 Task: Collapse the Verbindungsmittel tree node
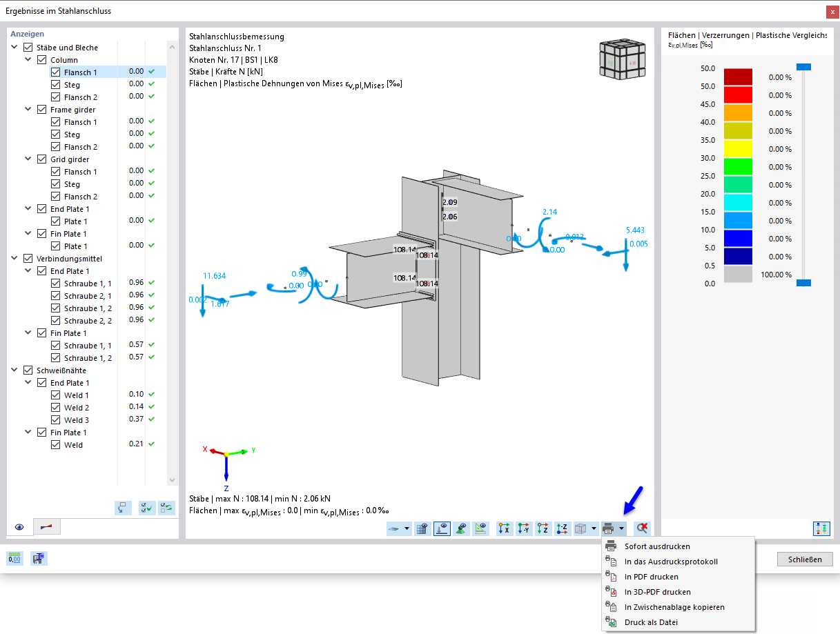click(16, 259)
